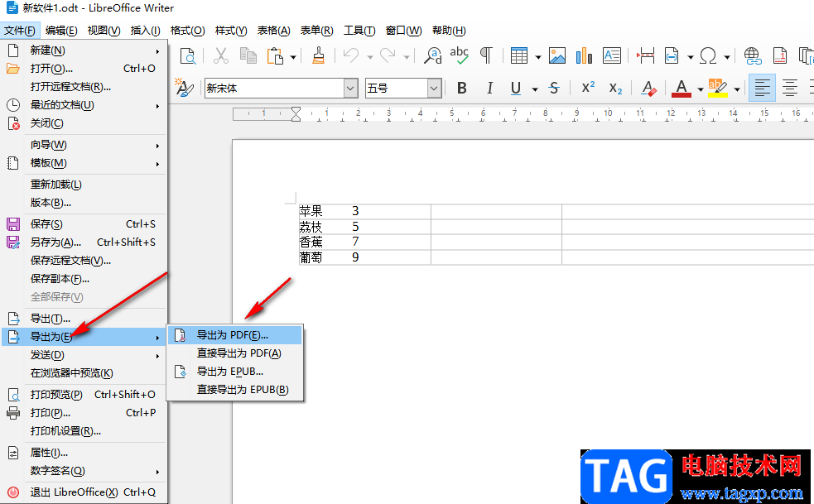This screenshot has width=814, height=504.
Task: Open Find and Replace icon
Action: pos(432,55)
